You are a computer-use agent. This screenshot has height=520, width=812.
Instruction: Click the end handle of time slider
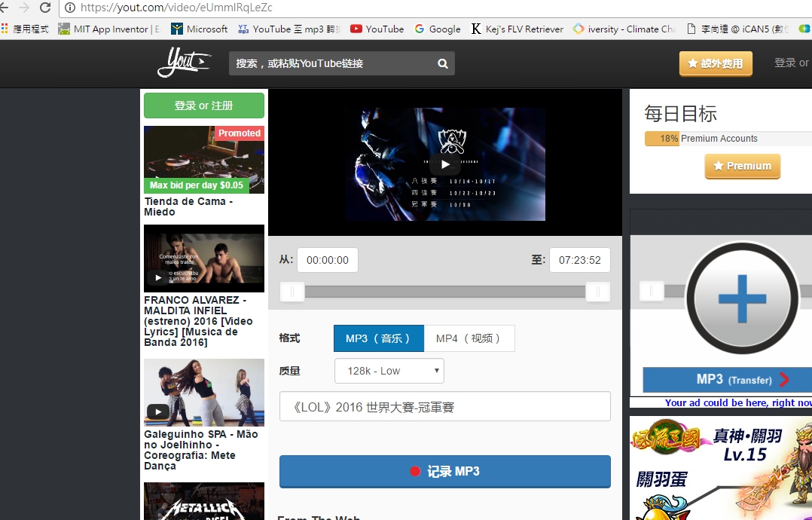[x=597, y=292]
